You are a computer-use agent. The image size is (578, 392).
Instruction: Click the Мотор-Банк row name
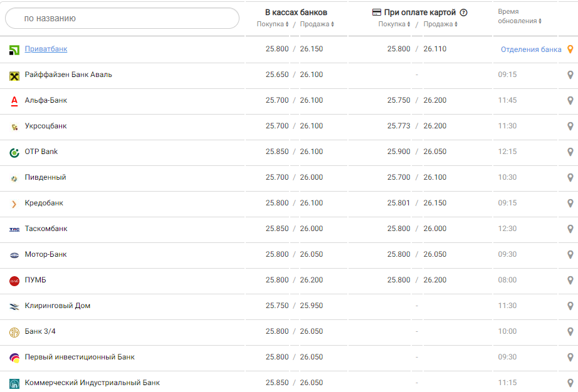click(46, 255)
